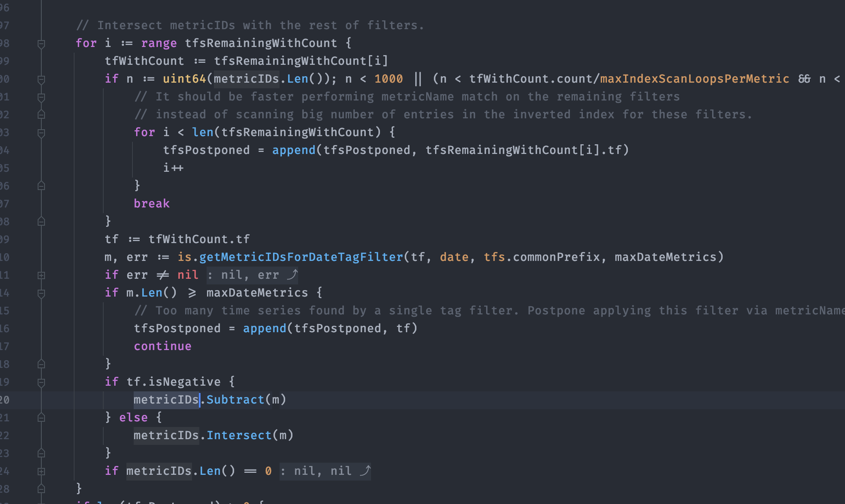
Task: Click the append function call on line 116
Action: [265, 328]
